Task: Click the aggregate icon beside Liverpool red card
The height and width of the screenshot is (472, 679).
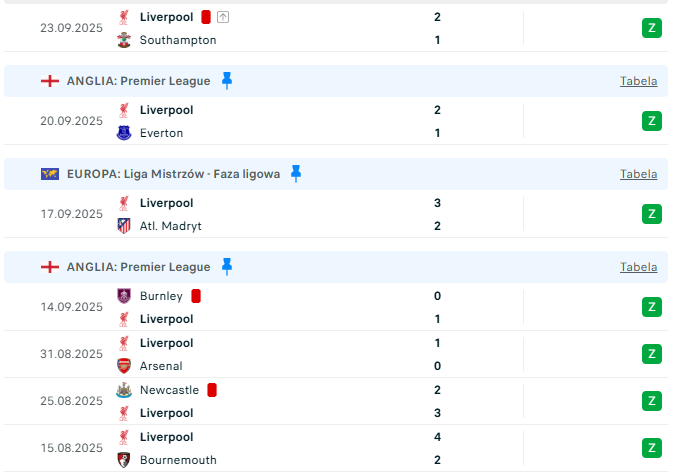Action: coord(222,17)
